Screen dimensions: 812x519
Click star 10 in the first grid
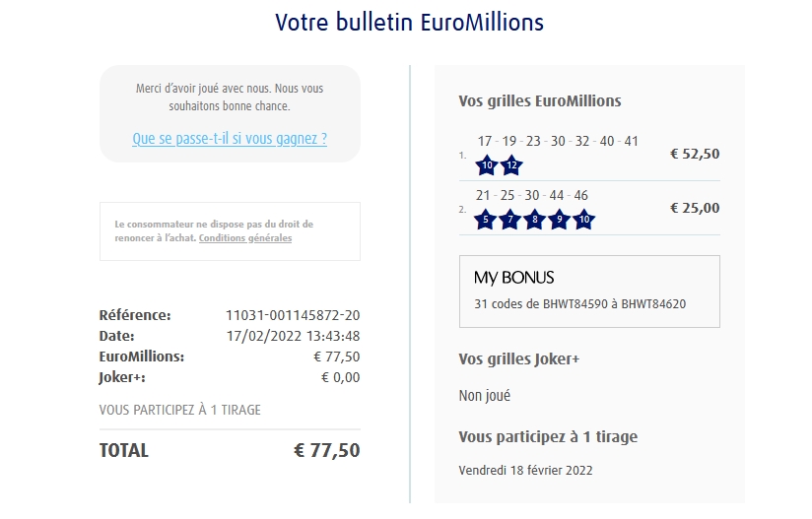click(x=487, y=164)
